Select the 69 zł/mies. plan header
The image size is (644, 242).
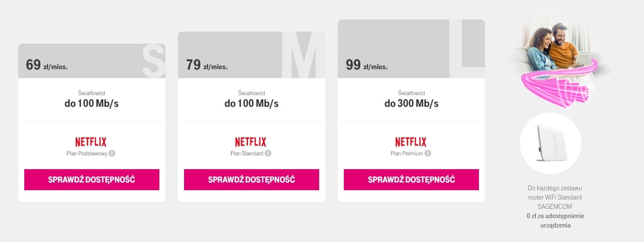(92, 61)
